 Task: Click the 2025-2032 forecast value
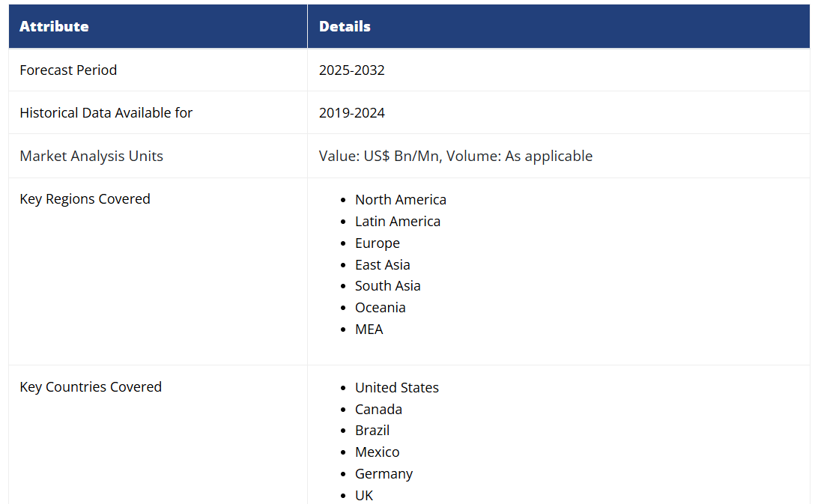pyautogui.click(x=351, y=70)
